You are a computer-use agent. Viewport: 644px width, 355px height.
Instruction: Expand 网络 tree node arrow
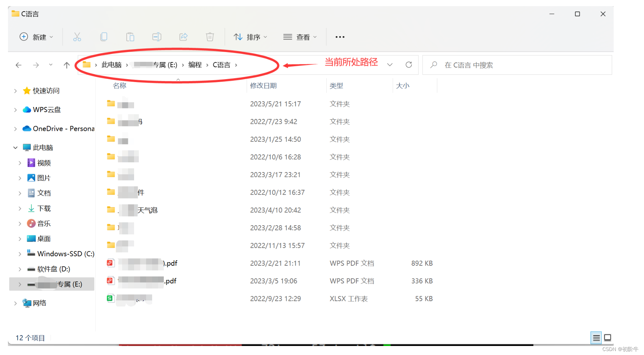[15, 303]
